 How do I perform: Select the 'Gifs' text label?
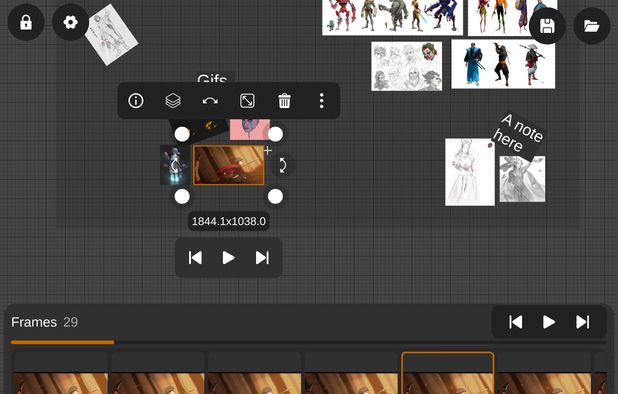[212, 78]
